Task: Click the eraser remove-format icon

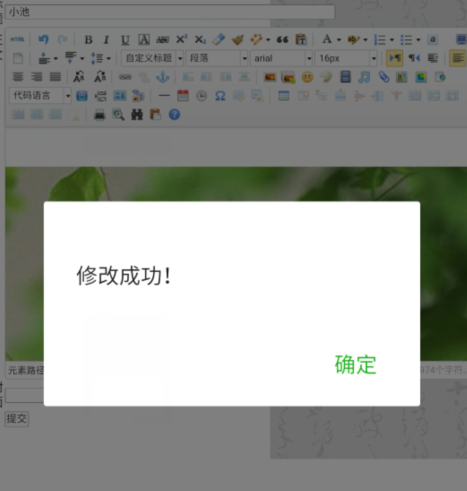Action: [x=219, y=40]
